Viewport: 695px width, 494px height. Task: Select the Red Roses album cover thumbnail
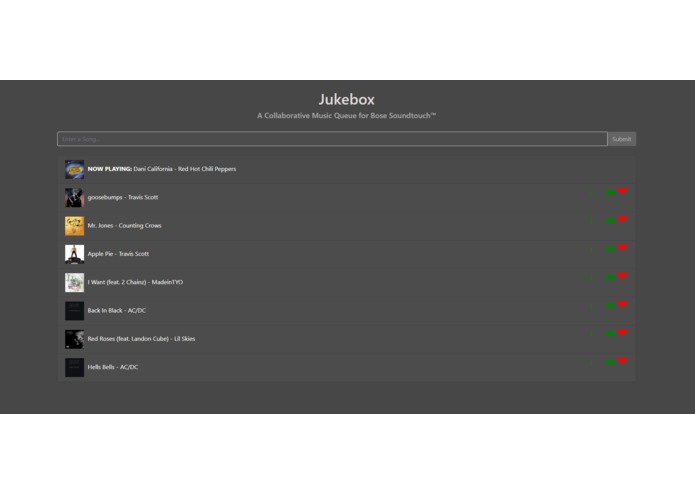pyautogui.click(x=74, y=339)
